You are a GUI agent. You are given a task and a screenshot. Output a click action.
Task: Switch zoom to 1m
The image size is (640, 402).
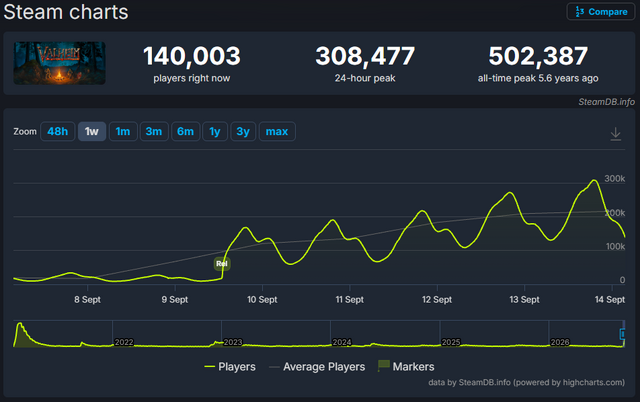pyautogui.click(x=123, y=131)
